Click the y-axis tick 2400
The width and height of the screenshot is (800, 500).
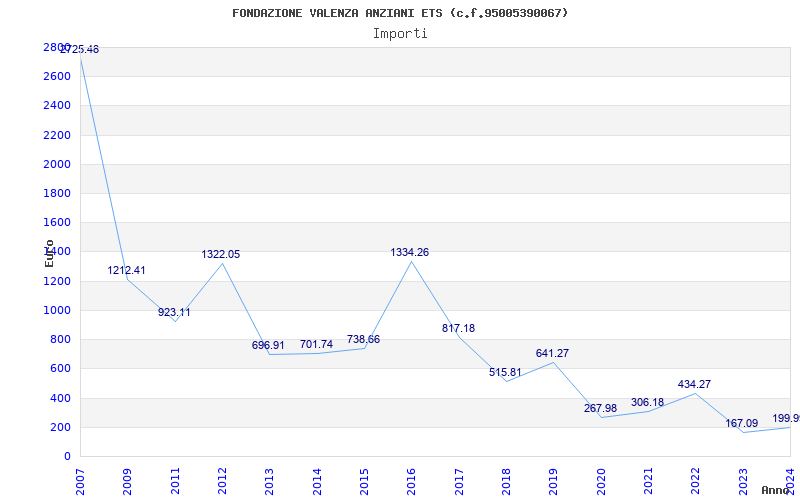coord(57,106)
